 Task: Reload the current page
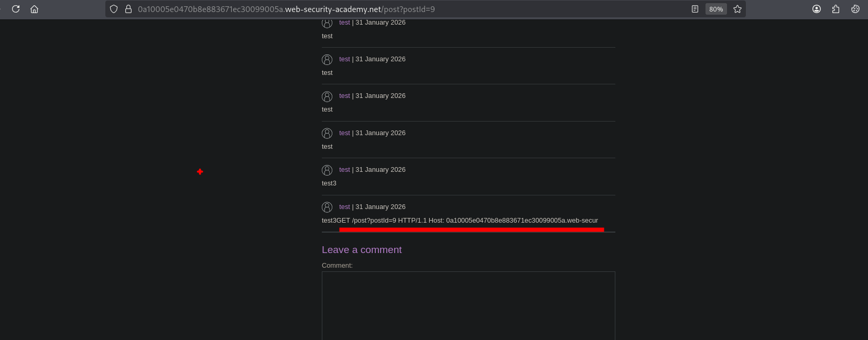click(x=16, y=9)
